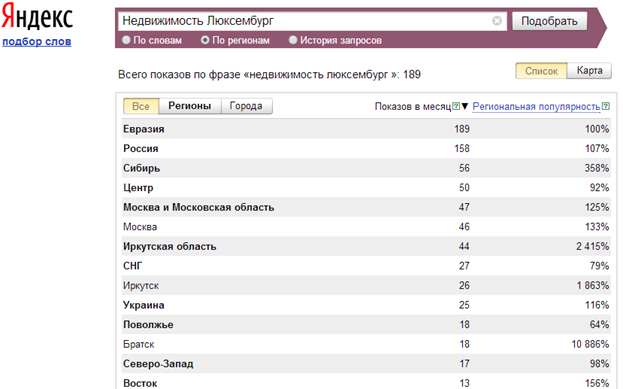Select the Поволжье row
623x389 pixels.
click(366, 325)
